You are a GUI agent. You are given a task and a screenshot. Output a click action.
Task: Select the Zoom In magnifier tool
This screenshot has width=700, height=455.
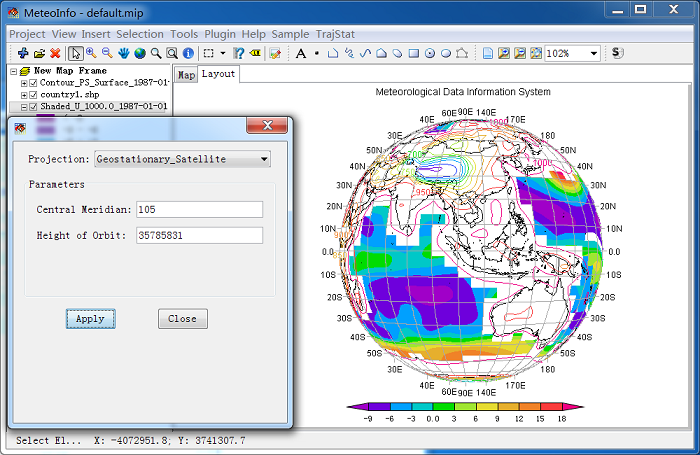click(91, 54)
